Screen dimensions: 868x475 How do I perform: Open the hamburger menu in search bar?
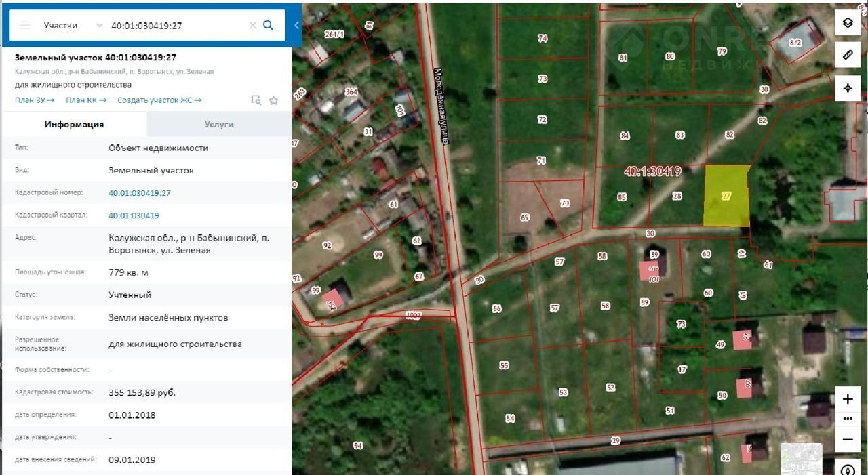tap(25, 25)
